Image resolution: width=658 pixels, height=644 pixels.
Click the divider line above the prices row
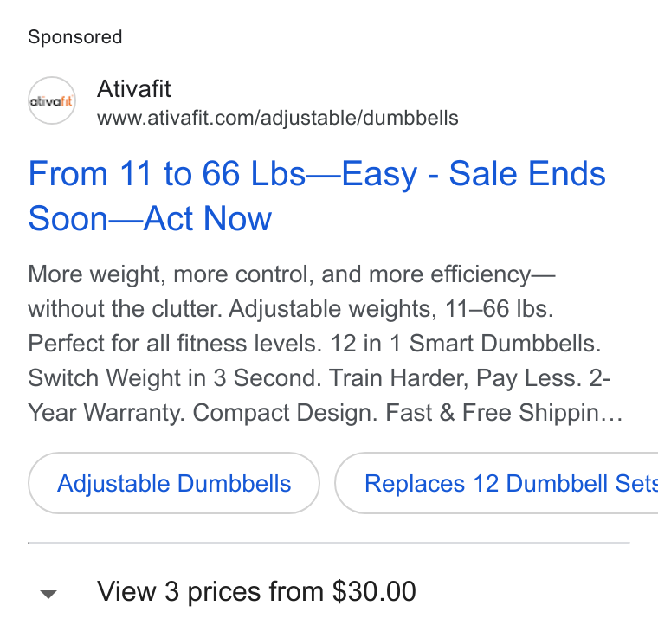coord(329,543)
